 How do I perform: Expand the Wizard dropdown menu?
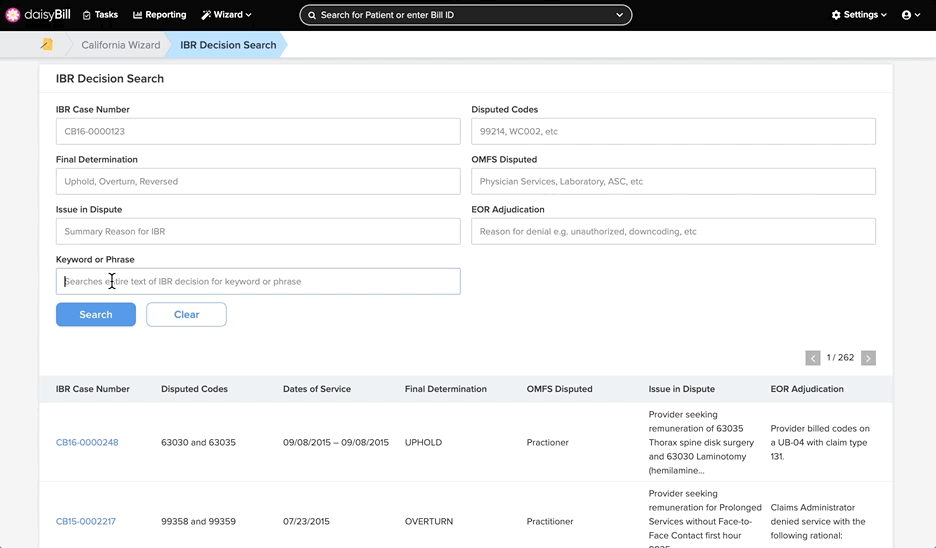click(x=226, y=15)
